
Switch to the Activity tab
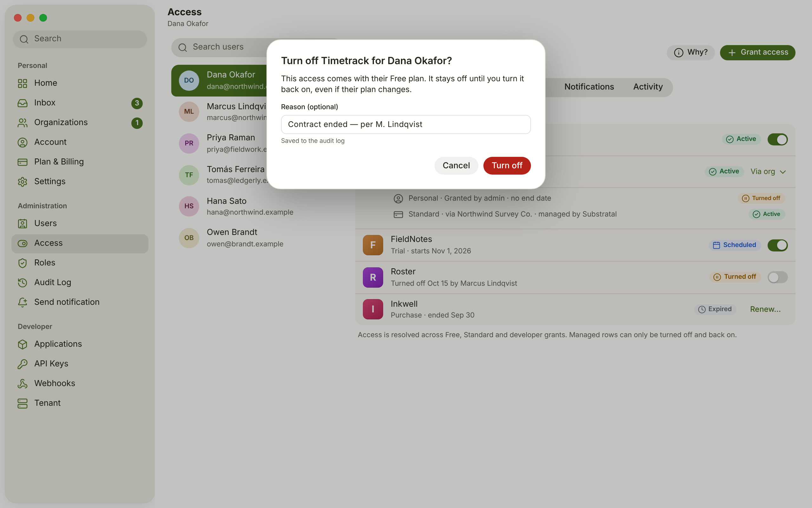pyautogui.click(x=648, y=87)
